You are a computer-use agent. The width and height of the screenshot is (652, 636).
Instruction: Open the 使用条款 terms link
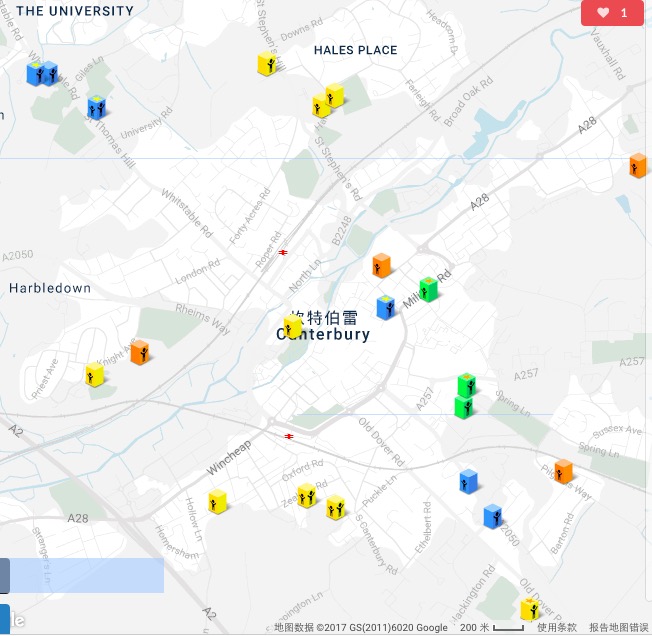557,627
